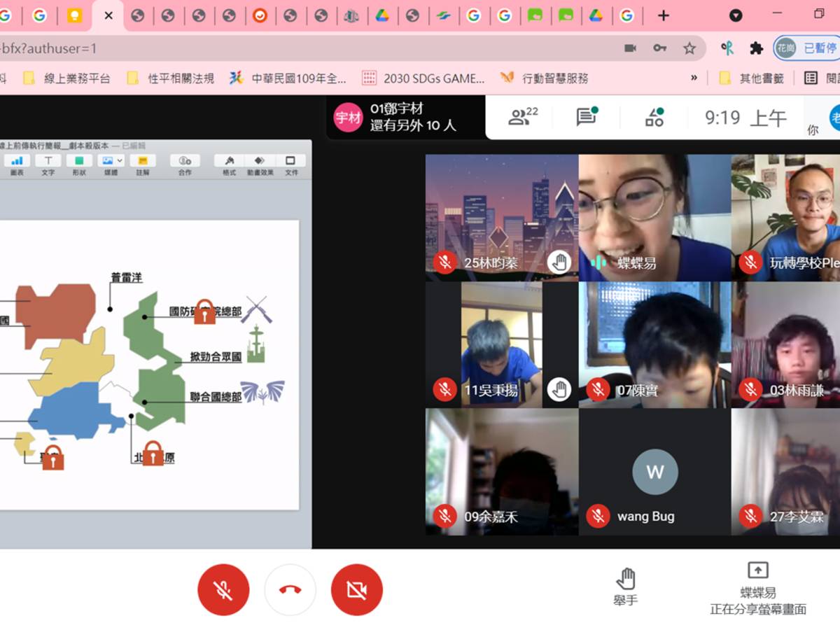Click the password key icon in address bar
840x630 pixels.
click(659, 48)
